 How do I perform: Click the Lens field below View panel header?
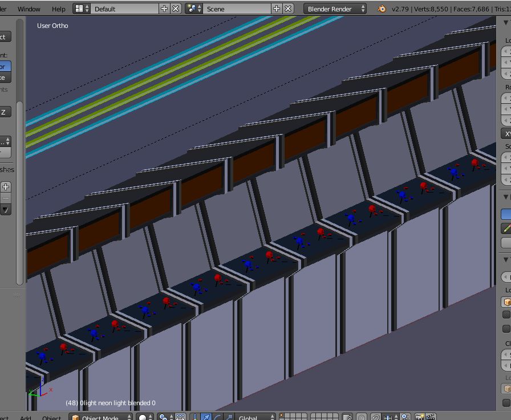point(506,277)
